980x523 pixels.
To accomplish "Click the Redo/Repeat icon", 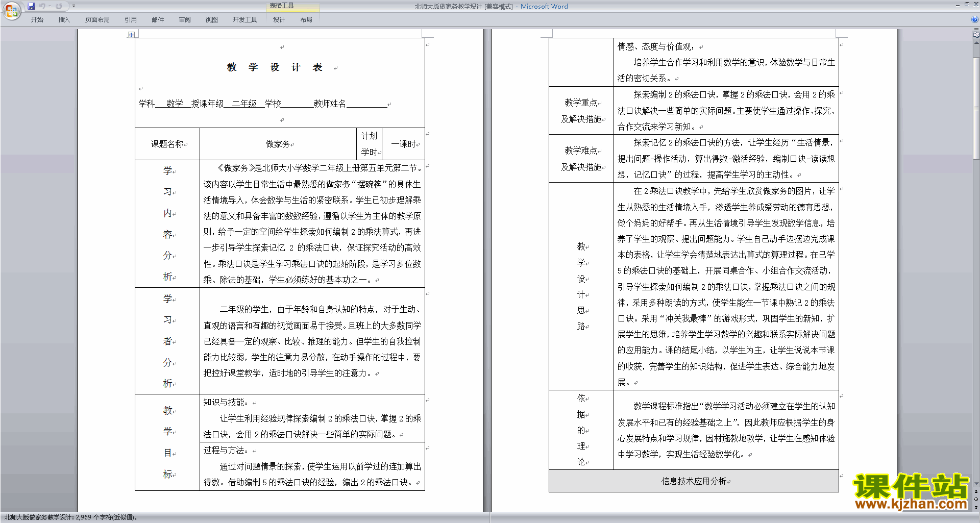I will [59, 6].
